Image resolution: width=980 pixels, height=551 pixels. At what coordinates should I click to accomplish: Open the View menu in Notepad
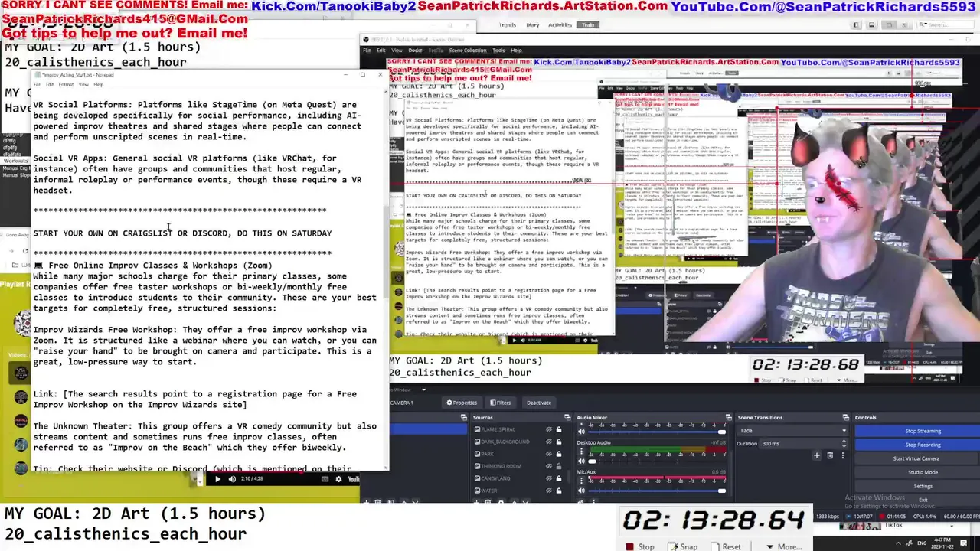point(83,84)
